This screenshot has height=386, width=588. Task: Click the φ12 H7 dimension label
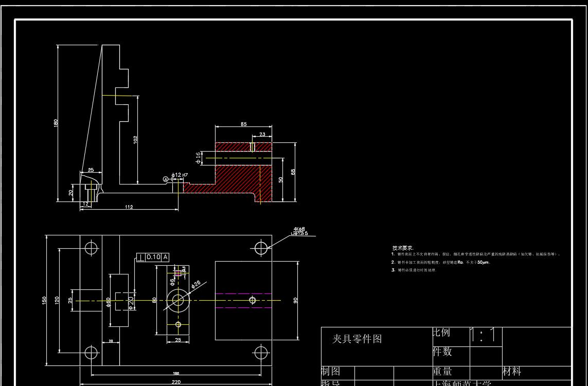point(179,175)
